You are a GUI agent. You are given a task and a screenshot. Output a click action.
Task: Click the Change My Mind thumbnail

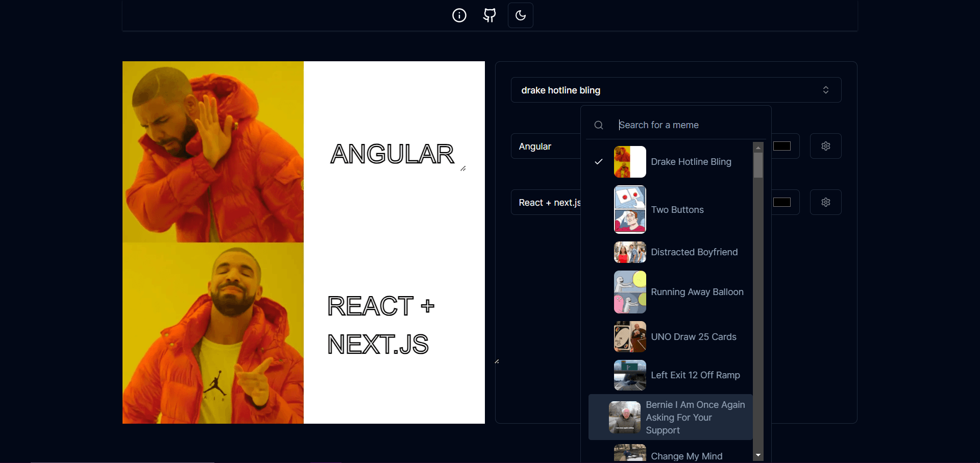click(630, 453)
